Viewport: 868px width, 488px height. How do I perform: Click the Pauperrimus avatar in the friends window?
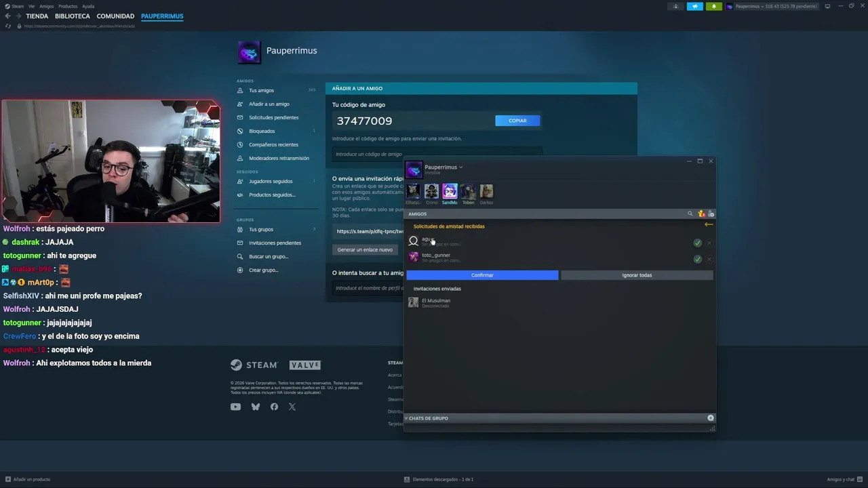(414, 169)
